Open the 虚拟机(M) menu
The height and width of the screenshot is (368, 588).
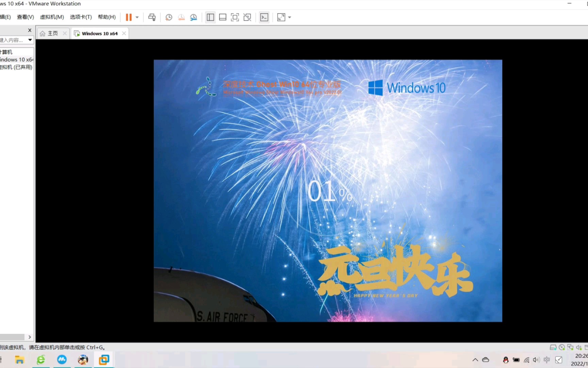click(52, 17)
